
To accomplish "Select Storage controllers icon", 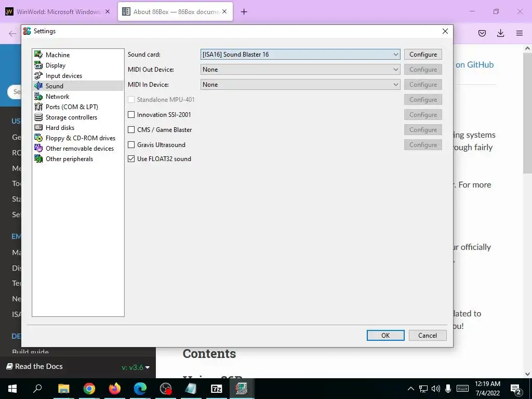I will (x=38, y=117).
